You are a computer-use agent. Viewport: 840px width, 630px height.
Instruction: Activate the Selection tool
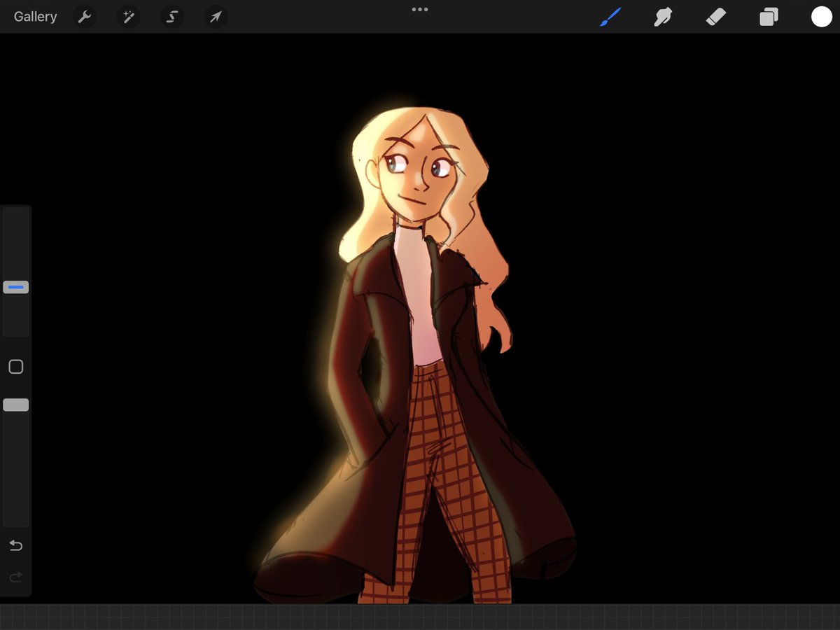coord(171,17)
